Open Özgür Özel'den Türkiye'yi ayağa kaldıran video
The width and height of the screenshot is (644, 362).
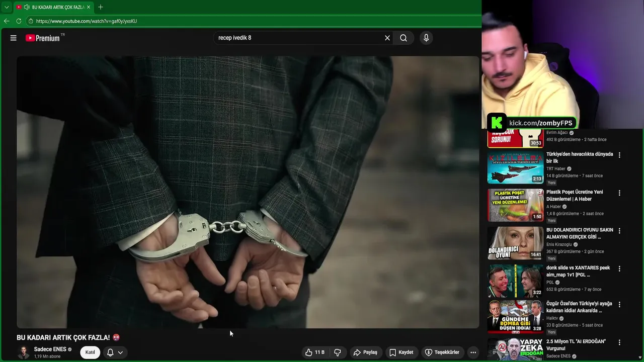(579, 307)
